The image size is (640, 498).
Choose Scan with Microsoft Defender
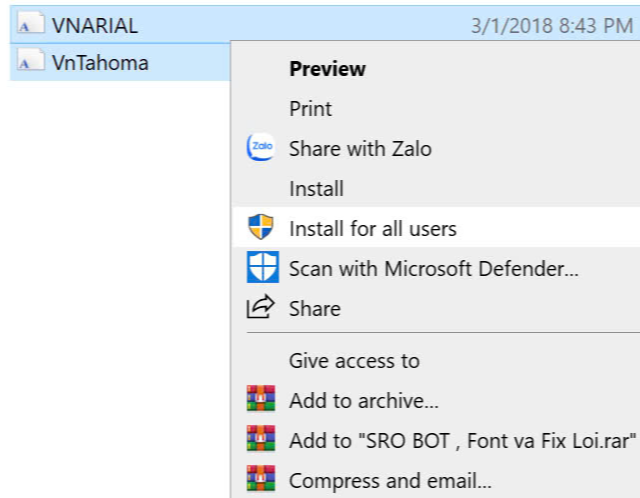[x=435, y=269]
